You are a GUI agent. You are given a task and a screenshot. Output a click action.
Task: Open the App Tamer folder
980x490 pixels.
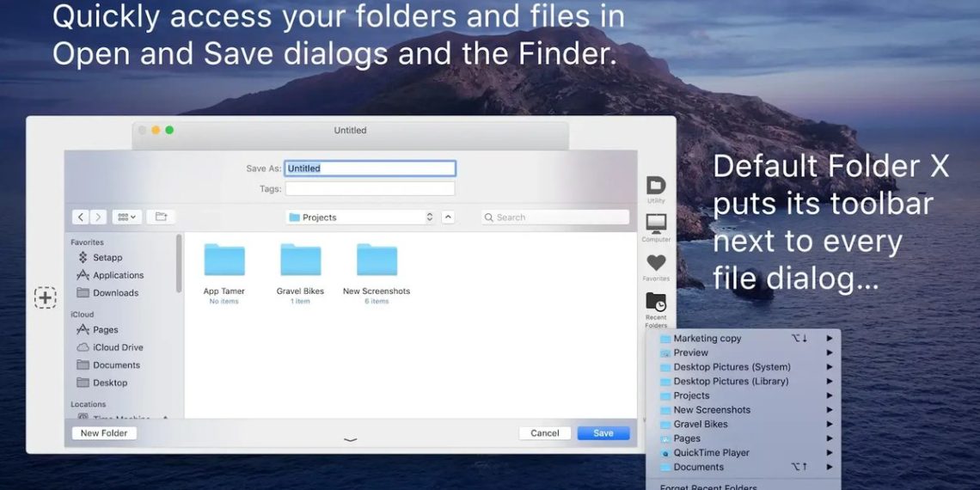point(224,260)
